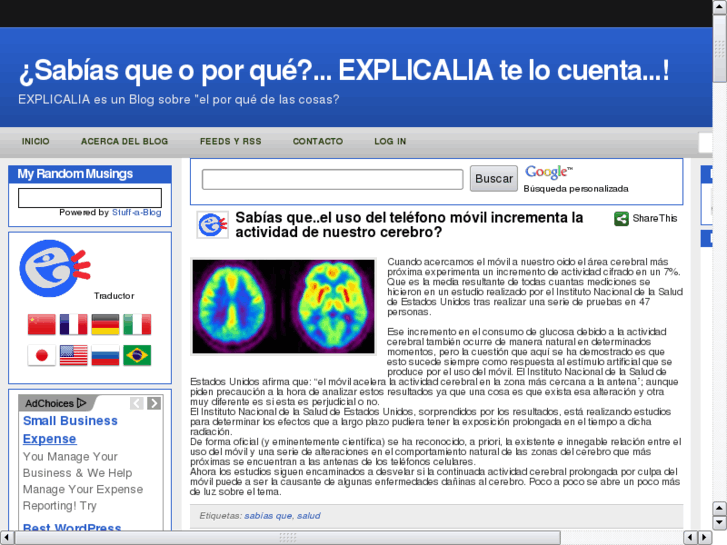Go to previous ad with left arrow
The height and width of the screenshot is (545, 727).
click(137, 403)
